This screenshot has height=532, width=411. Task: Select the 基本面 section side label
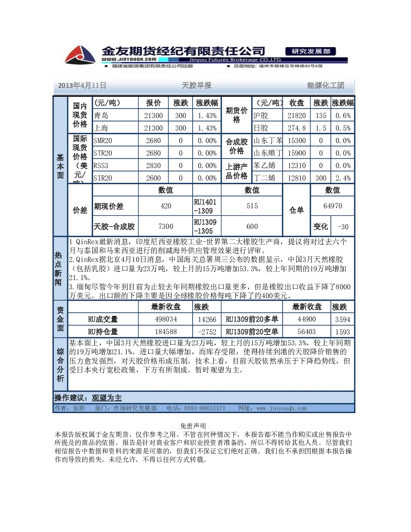60,166
